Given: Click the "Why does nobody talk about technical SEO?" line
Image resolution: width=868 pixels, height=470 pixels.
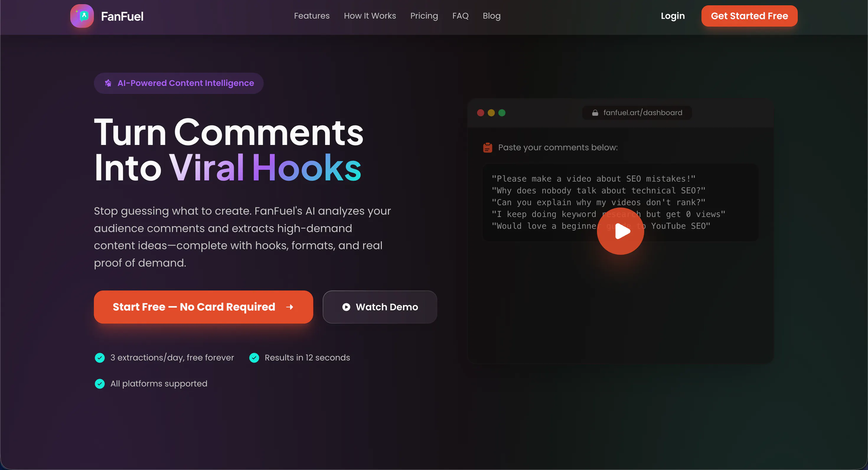Looking at the screenshot, I should click(x=598, y=190).
